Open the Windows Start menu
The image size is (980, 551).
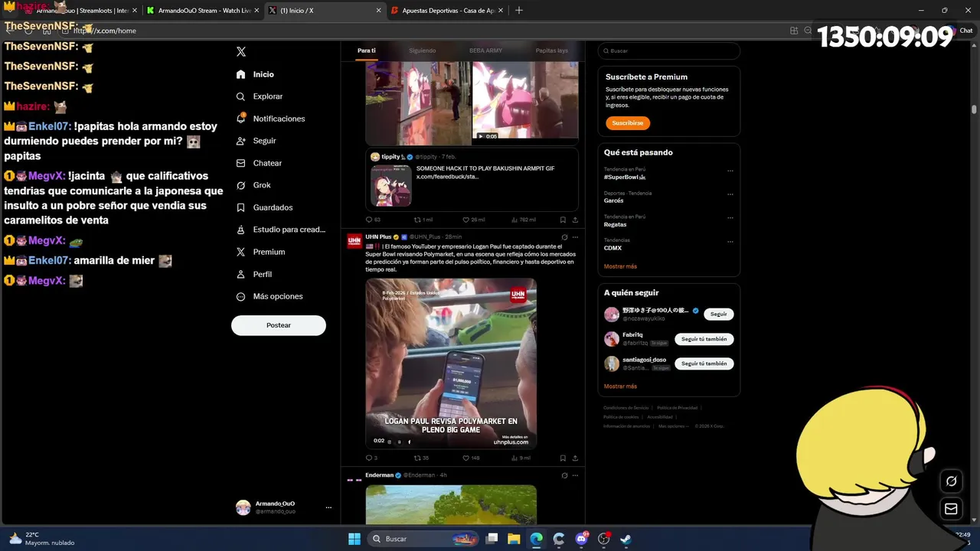pyautogui.click(x=354, y=539)
